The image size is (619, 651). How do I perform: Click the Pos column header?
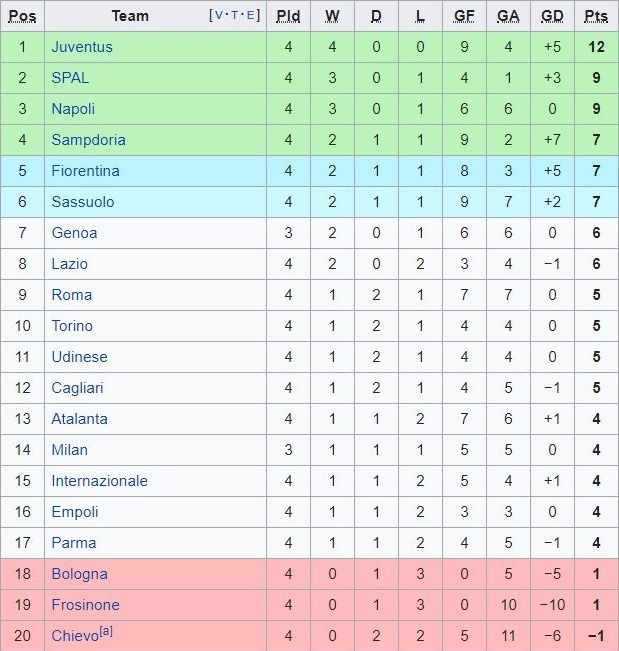point(23,16)
